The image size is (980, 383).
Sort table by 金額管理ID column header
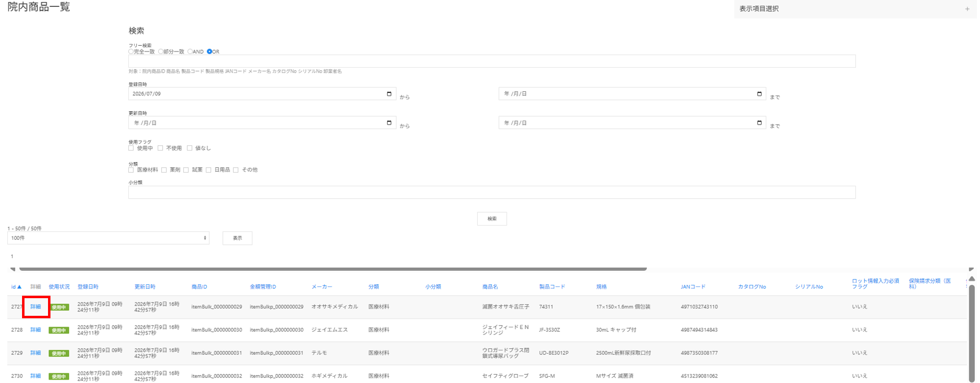click(263, 287)
